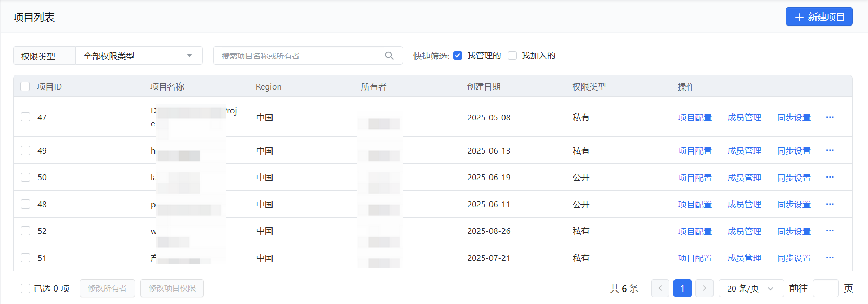Click the search magnifier icon

(x=389, y=56)
